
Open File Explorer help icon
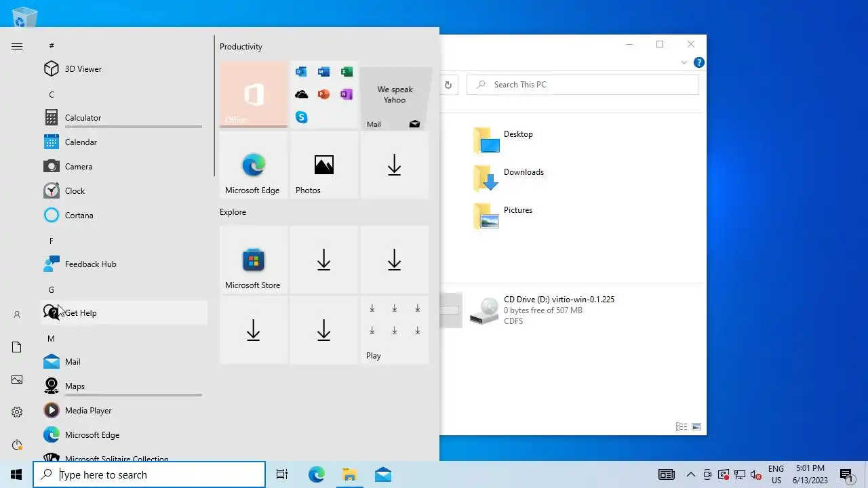[x=698, y=62]
